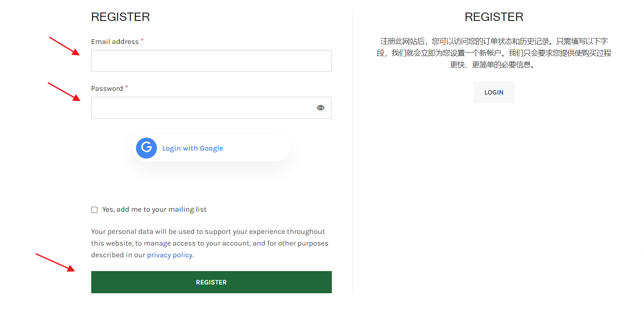The height and width of the screenshot is (315, 644).
Task: Open the privacy policy link
Action: point(169,255)
